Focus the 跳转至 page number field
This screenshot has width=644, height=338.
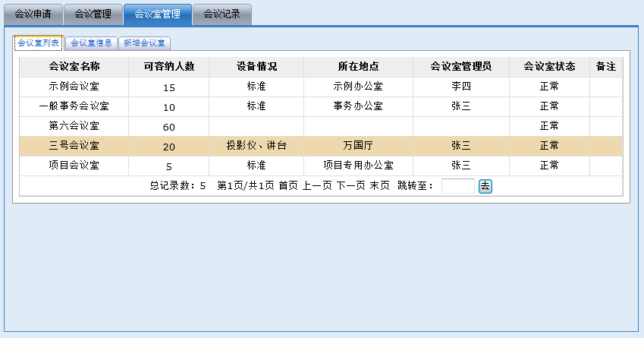[x=458, y=186]
